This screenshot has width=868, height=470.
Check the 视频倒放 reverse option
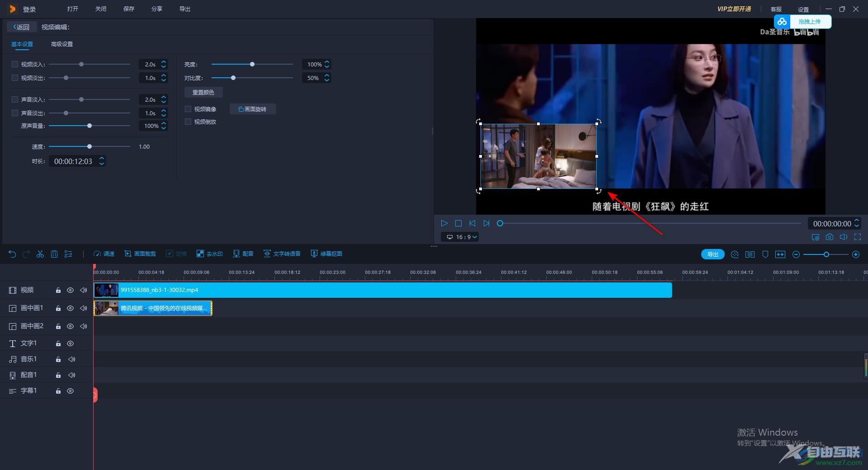[x=188, y=122]
